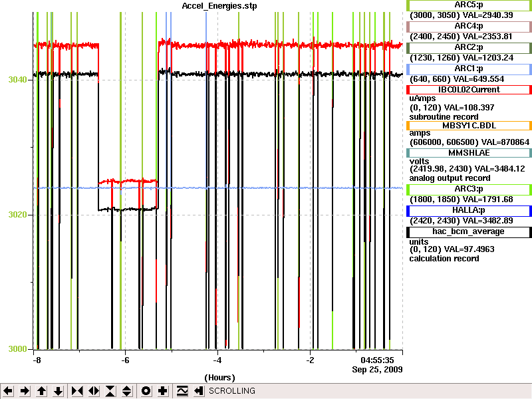The width and height of the screenshot is (532, 399).
Task: Select the hac_bcm_average legend entry
Action: point(469,231)
